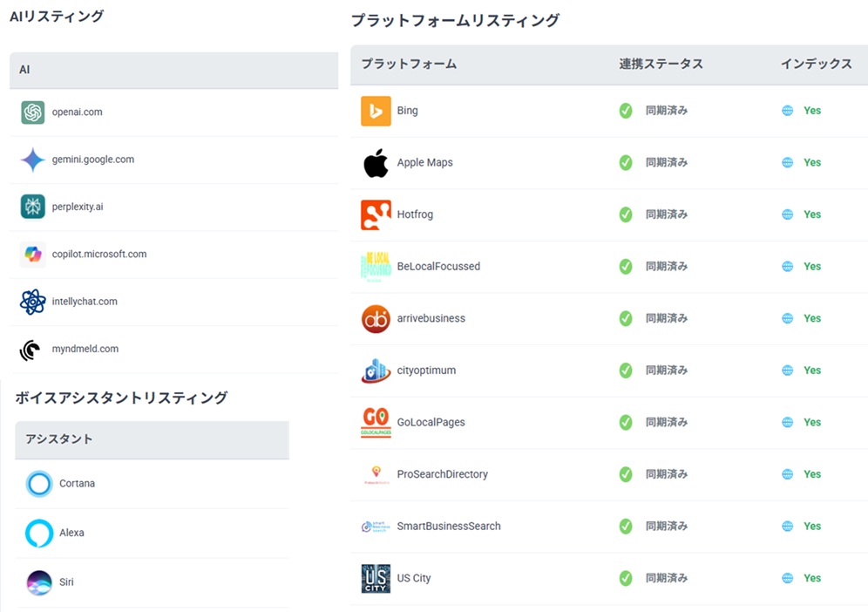The height and width of the screenshot is (612, 868).
Task: Click the Hotfrog logo icon
Action: (x=376, y=214)
